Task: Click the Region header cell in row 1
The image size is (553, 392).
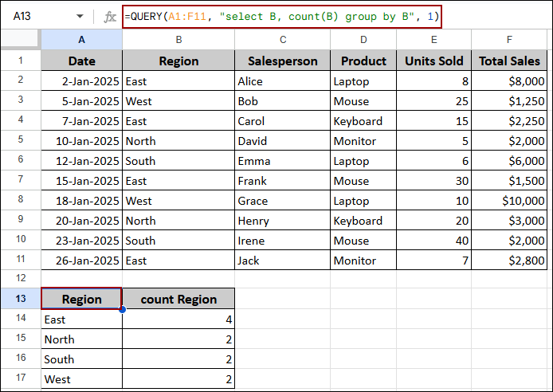Action: [178, 61]
